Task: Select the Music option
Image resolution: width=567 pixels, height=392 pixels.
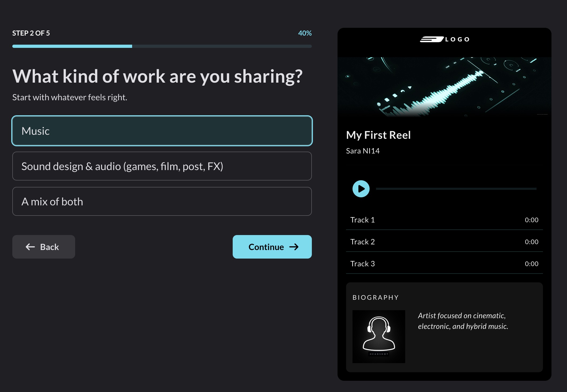Action: (162, 131)
